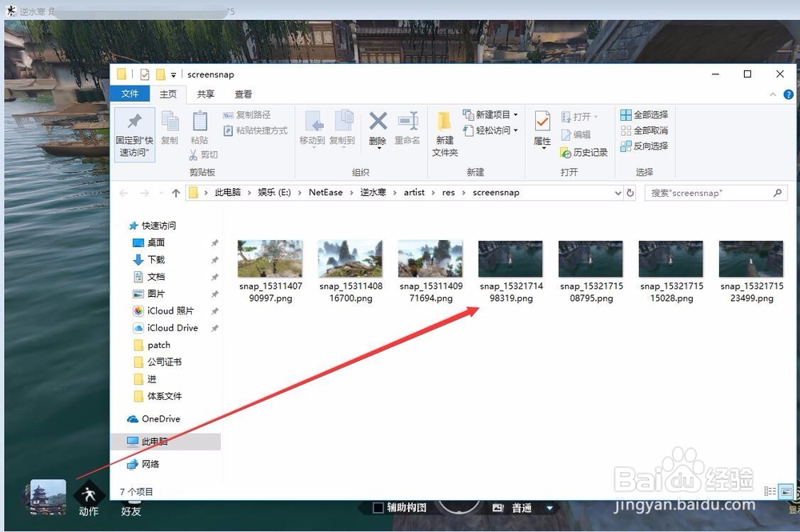Image resolution: width=800 pixels, height=532 pixels.
Task: Expand Easy access (轻松访问) dropdown
Action: click(x=515, y=130)
